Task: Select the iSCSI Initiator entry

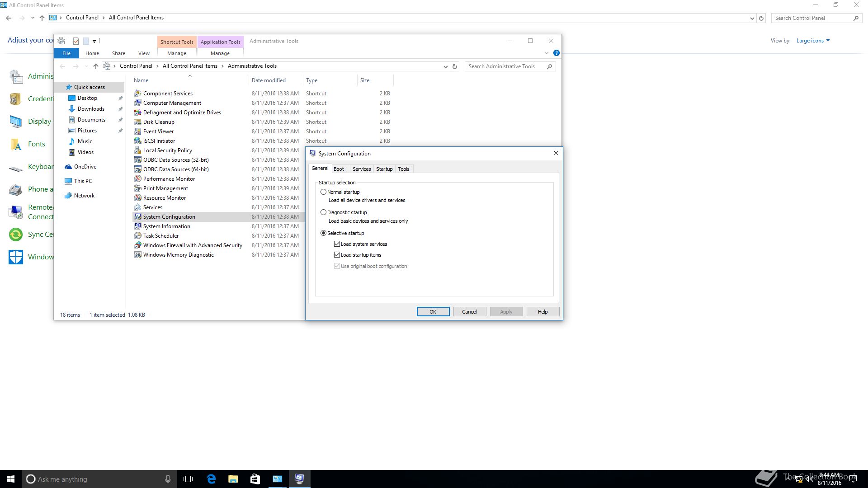Action: point(159,141)
